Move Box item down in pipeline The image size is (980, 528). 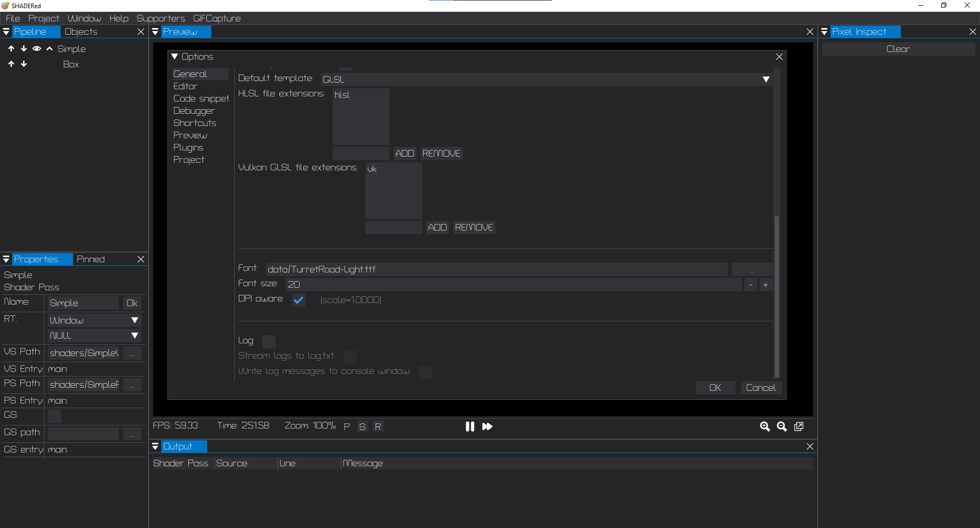(x=24, y=64)
